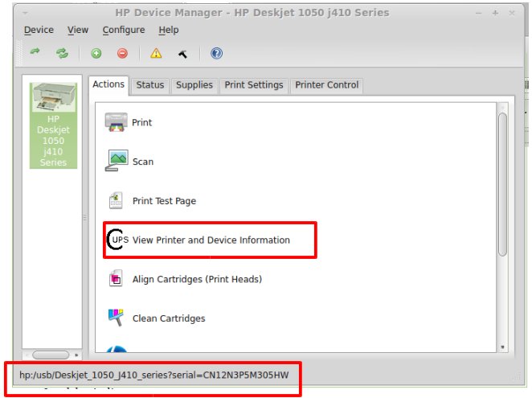Click the Clean Cartridges label

pos(169,318)
